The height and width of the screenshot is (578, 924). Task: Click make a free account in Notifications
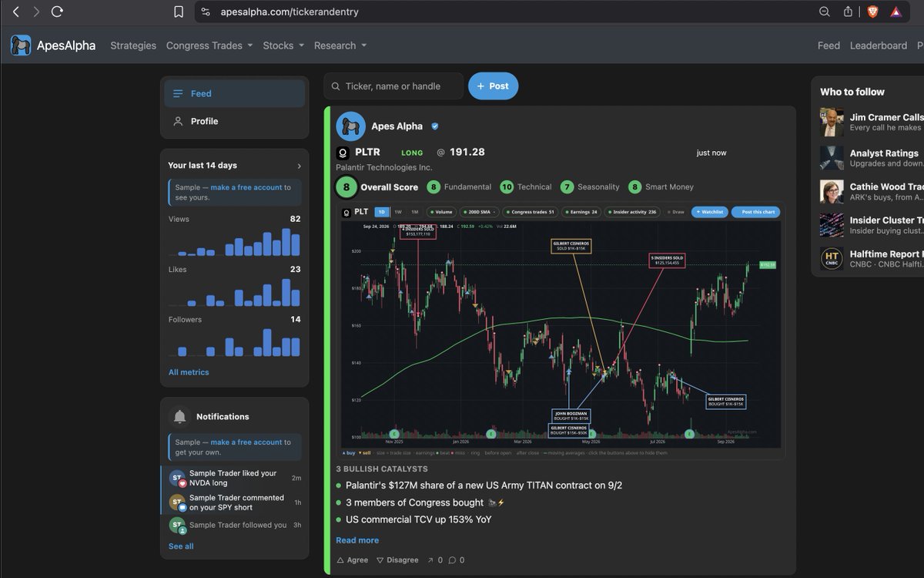246,442
